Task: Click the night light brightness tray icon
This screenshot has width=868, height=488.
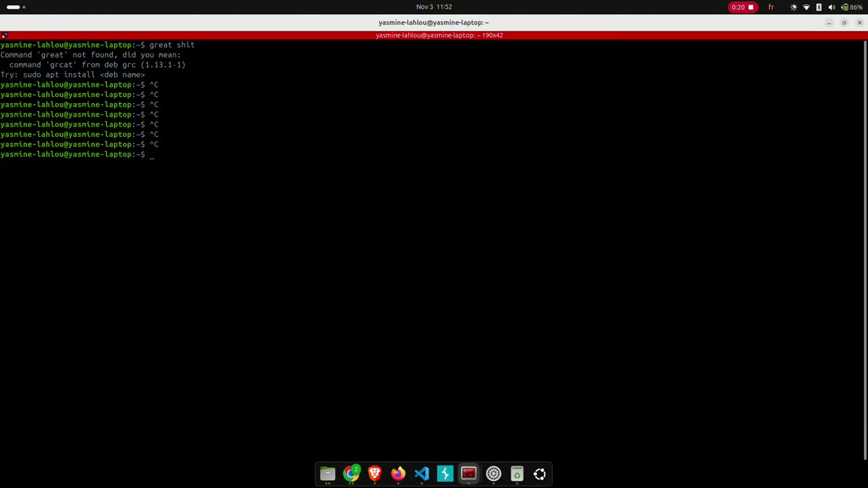Action: [794, 7]
